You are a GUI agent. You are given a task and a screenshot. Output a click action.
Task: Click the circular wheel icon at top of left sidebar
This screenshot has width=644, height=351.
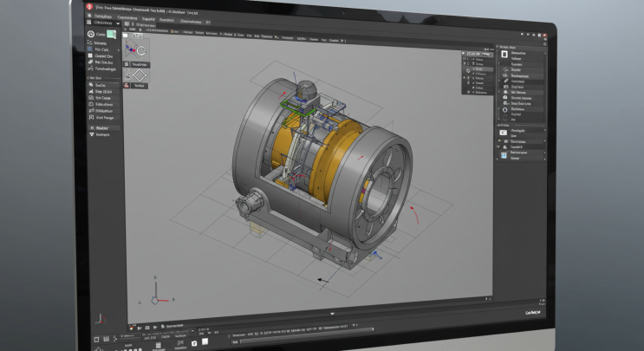coord(91,34)
